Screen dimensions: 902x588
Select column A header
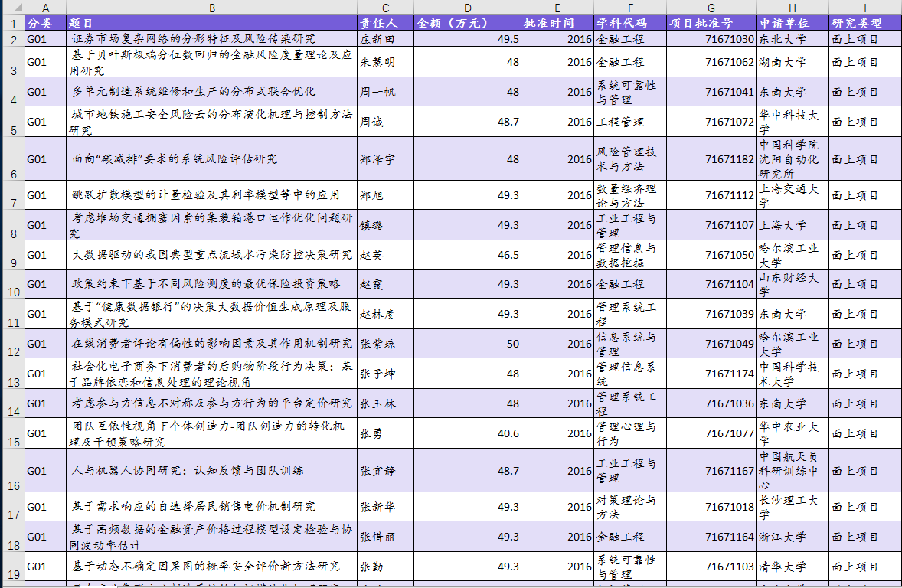(x=45, y=8)
